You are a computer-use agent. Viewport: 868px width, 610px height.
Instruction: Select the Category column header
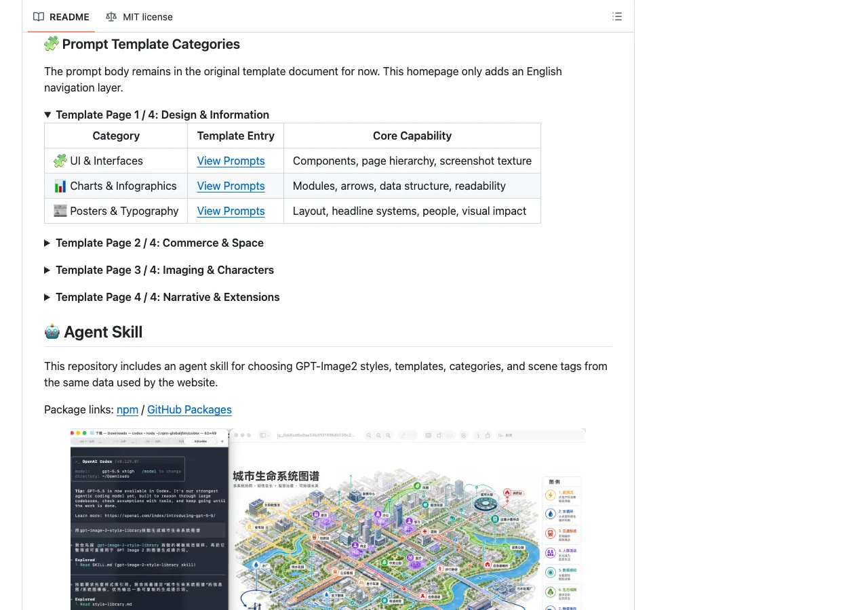point(116,136)
